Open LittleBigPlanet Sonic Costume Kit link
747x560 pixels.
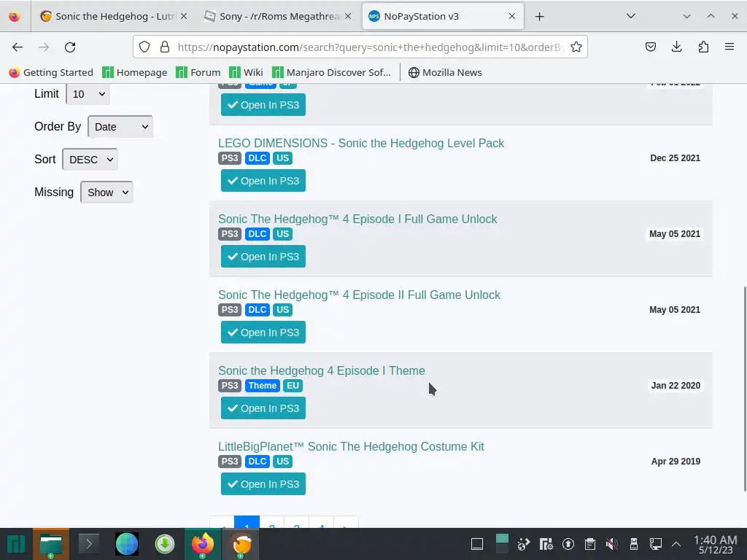tap(351, 447)
